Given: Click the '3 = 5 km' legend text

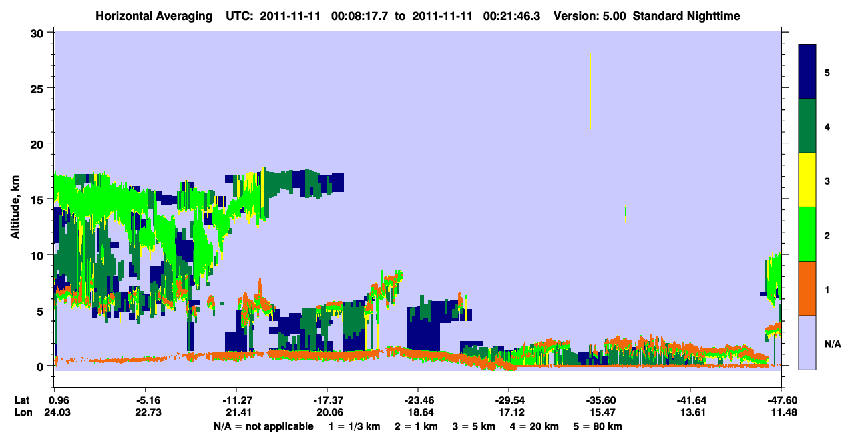Looking at the screenshot, I should point(475,426).
